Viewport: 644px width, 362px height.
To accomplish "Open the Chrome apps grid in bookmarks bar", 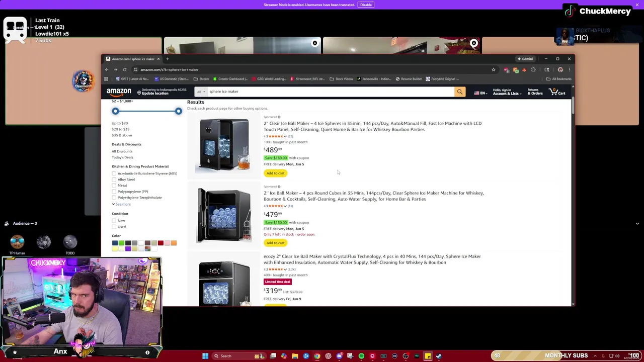I will [x=106, y=79].
